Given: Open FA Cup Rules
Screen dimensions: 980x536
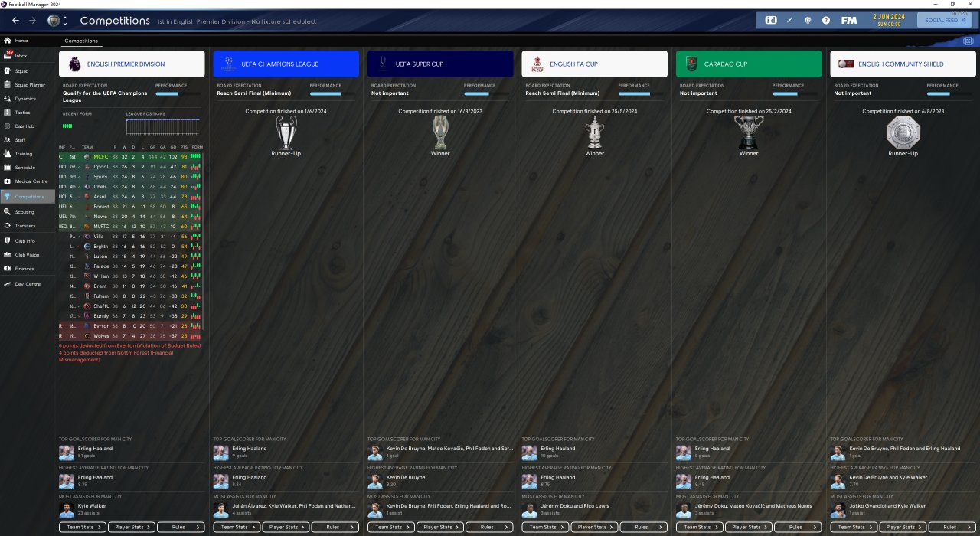Looking at the screenshot, I should pos(643,527).
